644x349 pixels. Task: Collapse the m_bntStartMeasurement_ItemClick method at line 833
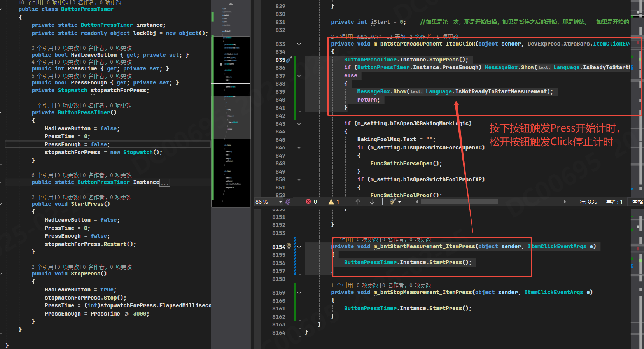(299, 44)
